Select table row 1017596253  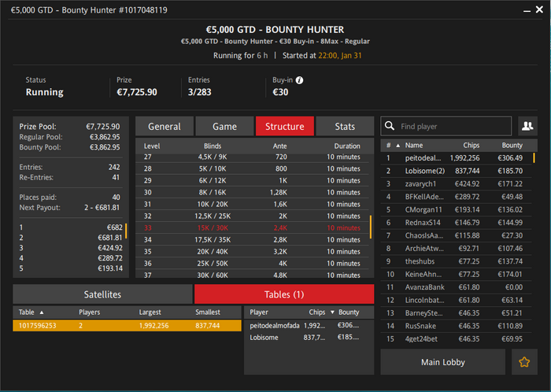coord(128,325)
